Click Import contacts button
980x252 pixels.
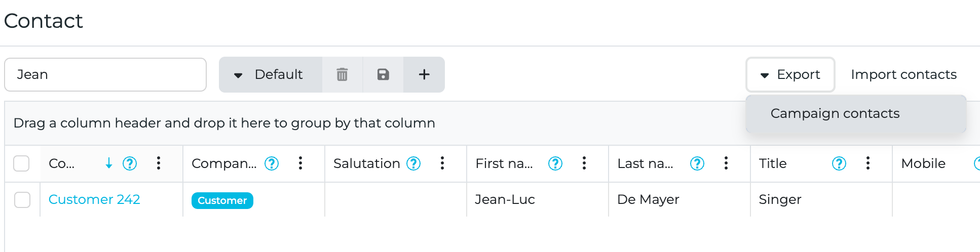pyautogui.click(x=903, y=74)
